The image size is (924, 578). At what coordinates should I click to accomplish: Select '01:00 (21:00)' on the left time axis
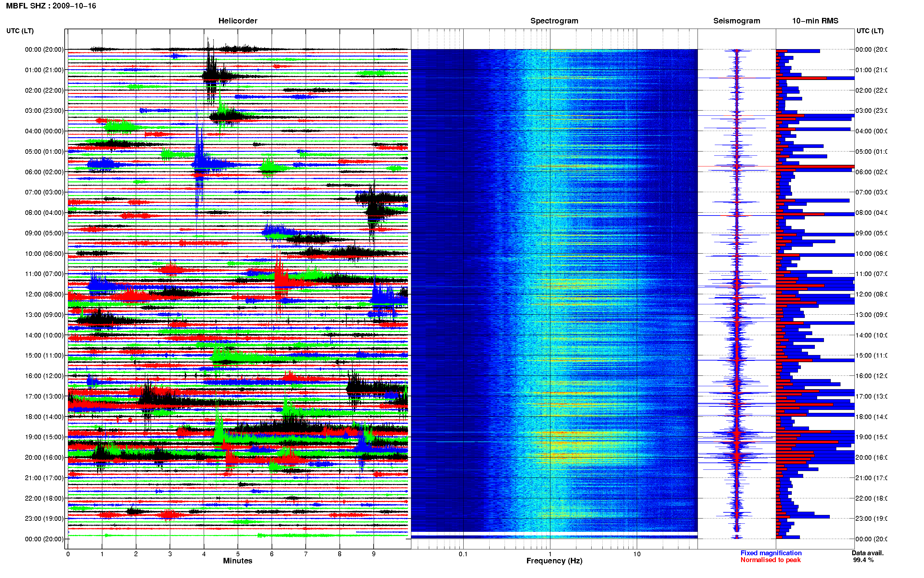(44, 70)
